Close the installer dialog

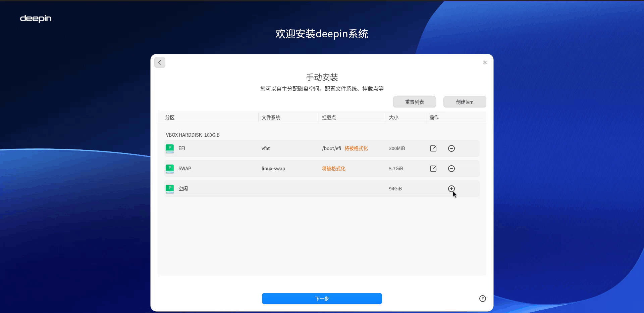coord(485,62)
